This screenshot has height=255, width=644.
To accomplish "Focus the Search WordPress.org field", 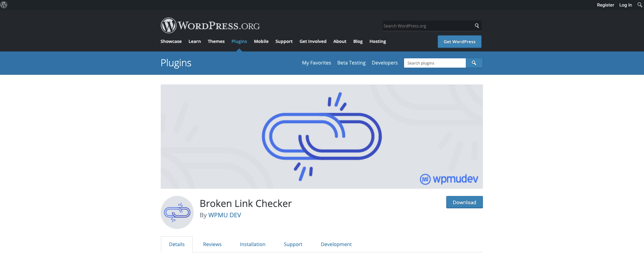I will [x=427, y=26].
